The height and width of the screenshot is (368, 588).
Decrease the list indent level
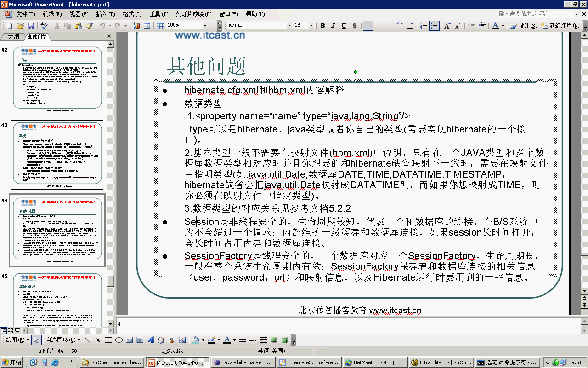click(x=471, y=26)
